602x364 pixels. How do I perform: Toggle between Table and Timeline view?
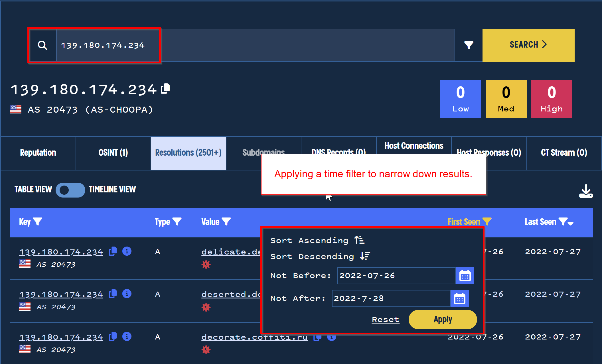[x=70, y=190]
